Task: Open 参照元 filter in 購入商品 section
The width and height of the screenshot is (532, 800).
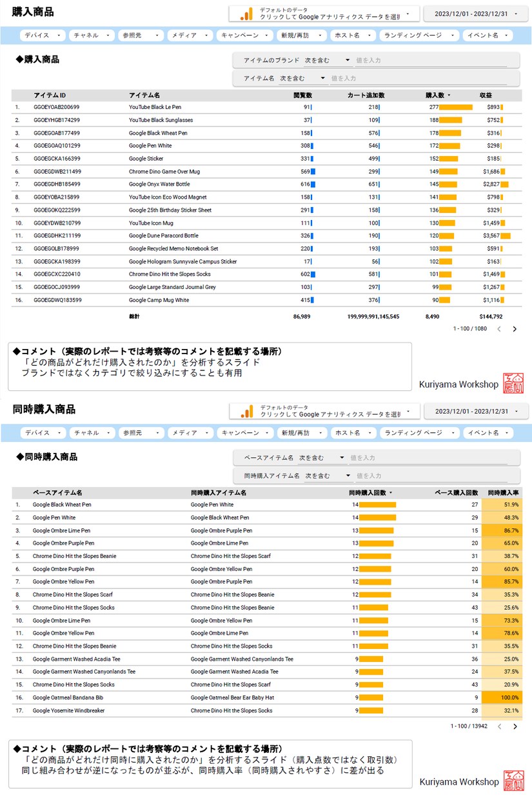Action: (x=140, y=35)
